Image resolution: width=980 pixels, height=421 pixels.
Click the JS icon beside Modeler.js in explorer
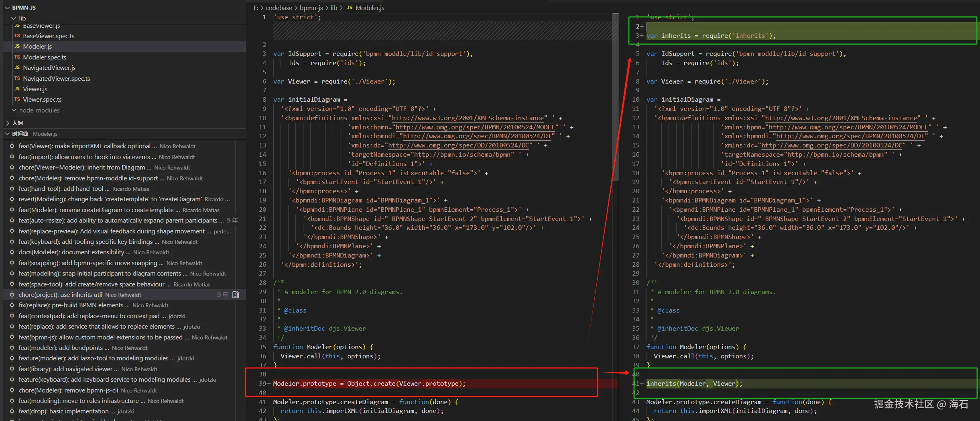pyautogui.click(x=17, y=46)
